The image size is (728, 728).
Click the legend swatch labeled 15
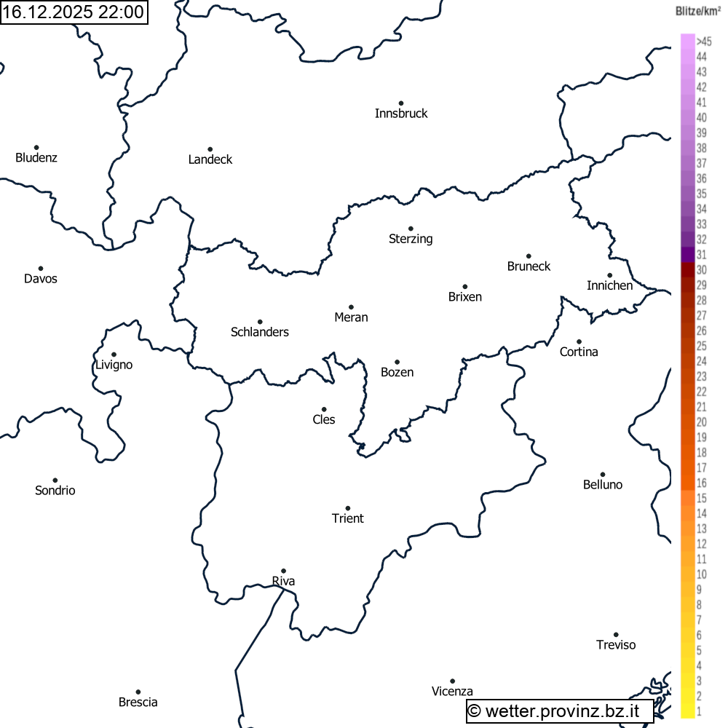pyautogui.click(x=687, y=499)
